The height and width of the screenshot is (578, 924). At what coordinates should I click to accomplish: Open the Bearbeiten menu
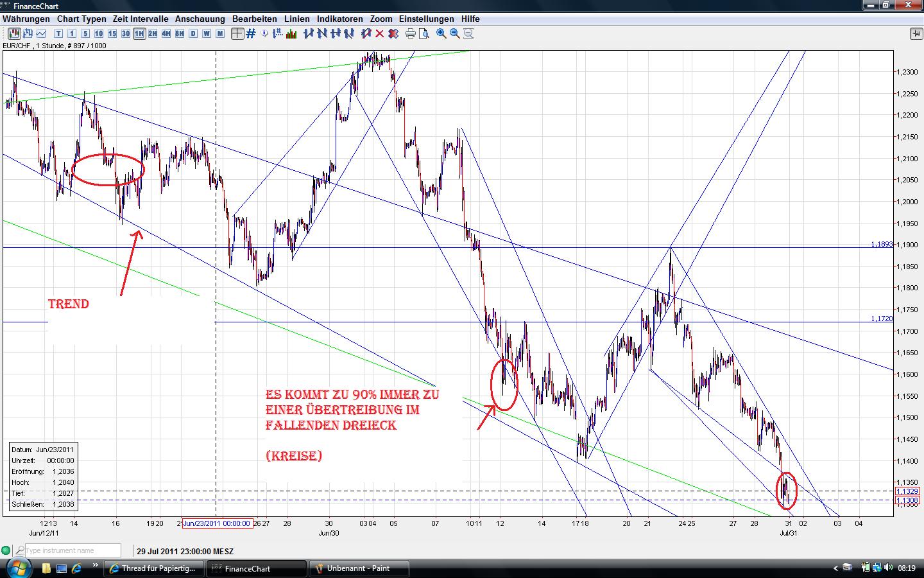click(255, 19)
